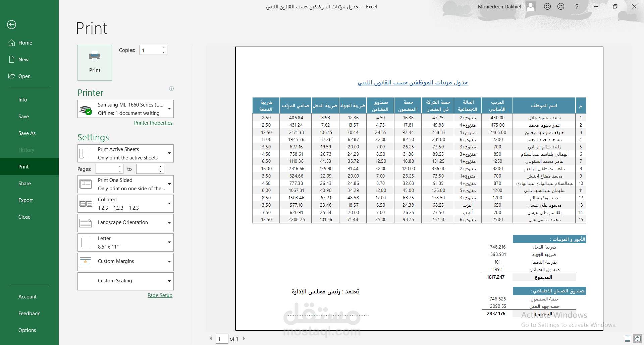Open the Samsung ML-1660 printer dropdown
The height and width of the screenshot is (345, 644).
[x=125, y=109]
